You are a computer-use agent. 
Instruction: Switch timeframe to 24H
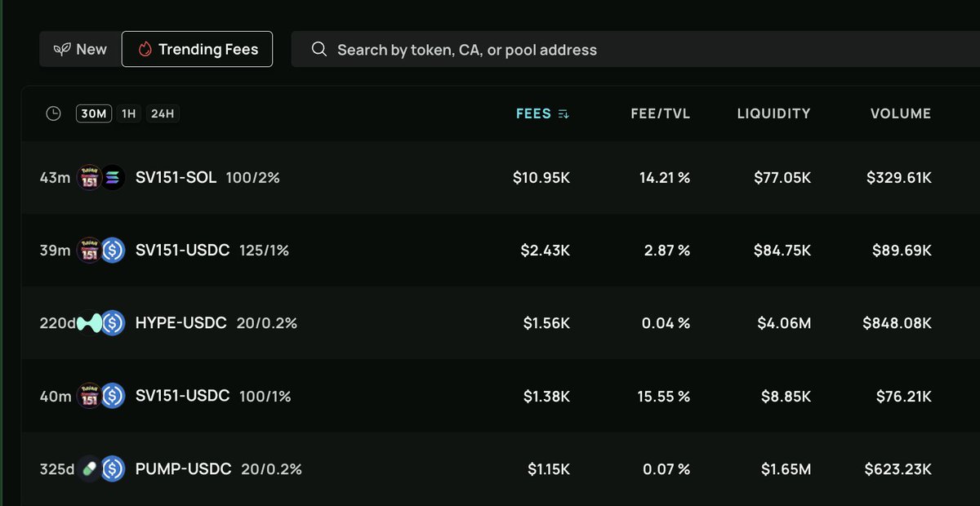[163, 113]
